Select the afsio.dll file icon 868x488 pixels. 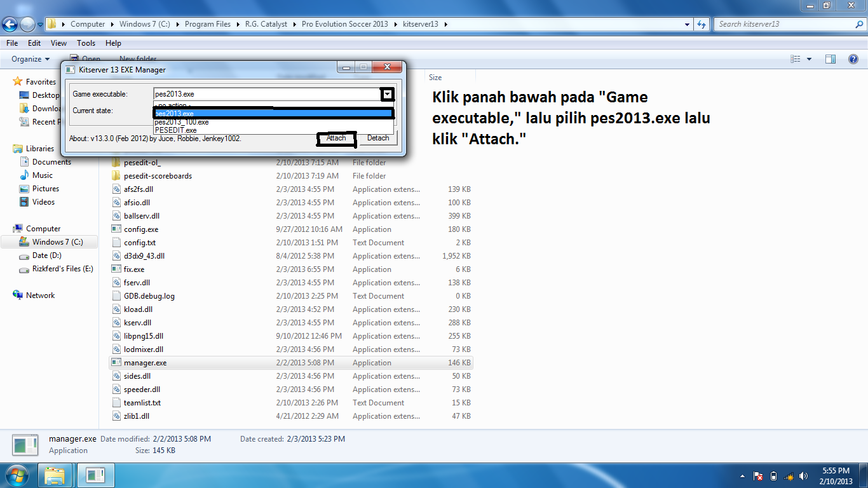[116, 203]
